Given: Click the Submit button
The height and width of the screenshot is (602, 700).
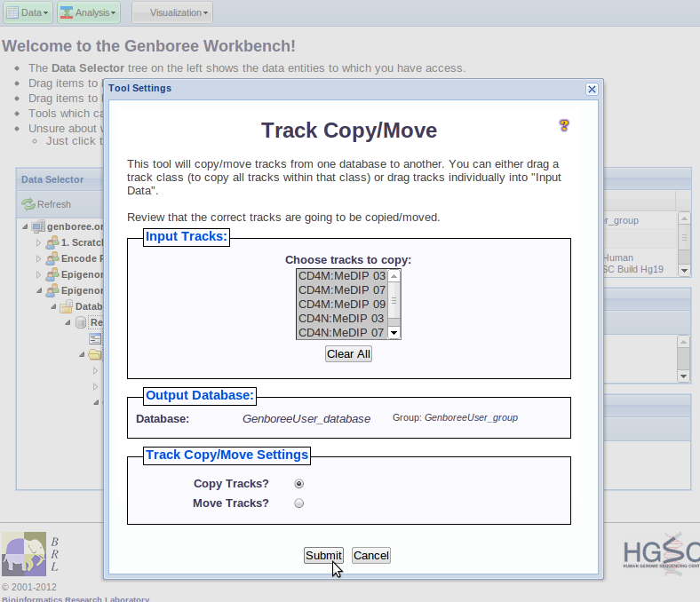Looking at the screenshot, I should (323, 555).
